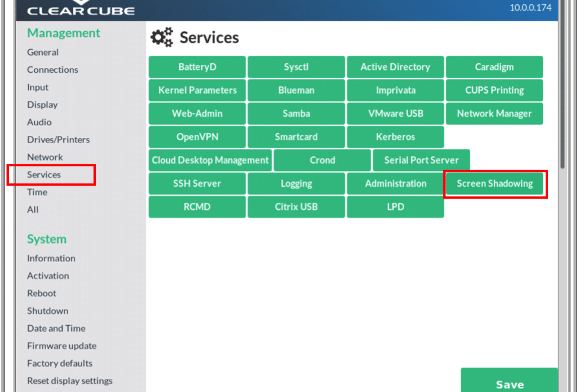
Task: Select the Samba service
Action: 296,114
